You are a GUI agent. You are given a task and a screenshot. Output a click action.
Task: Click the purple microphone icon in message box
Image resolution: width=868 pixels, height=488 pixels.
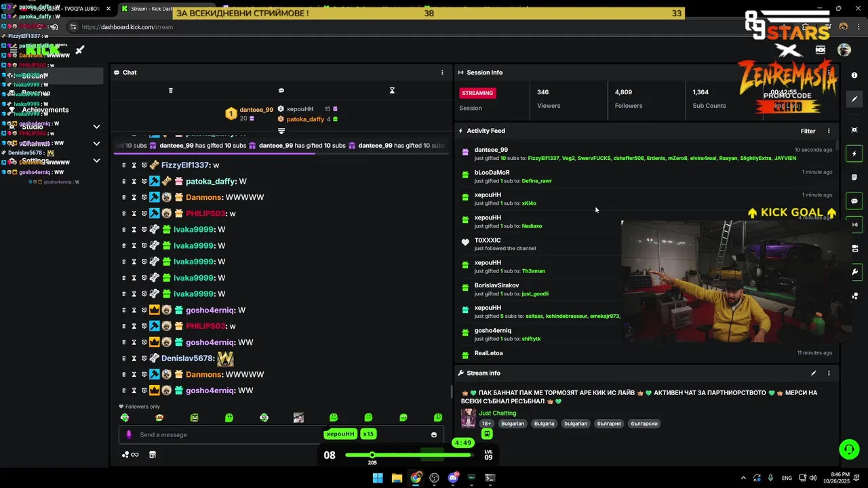pyautogui.click(x=129, y=434)
